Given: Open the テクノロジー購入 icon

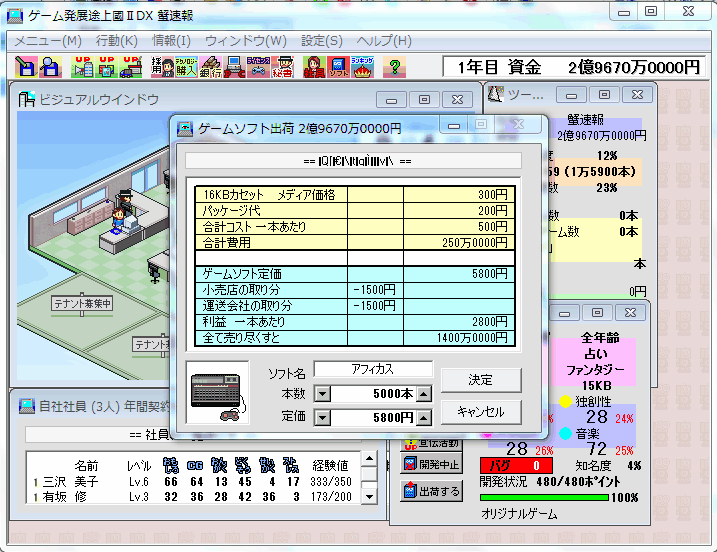Looking at the screenshot, I should tap(187, 67).
